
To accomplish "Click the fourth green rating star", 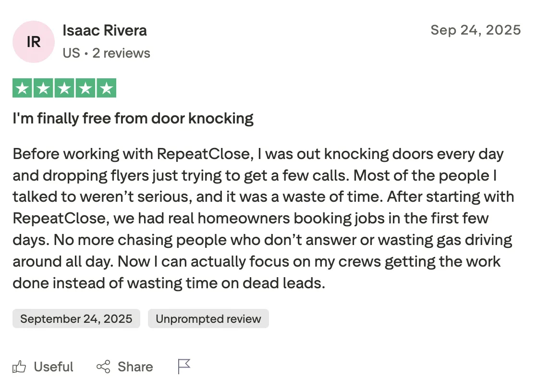I will [x=85, y=89].
